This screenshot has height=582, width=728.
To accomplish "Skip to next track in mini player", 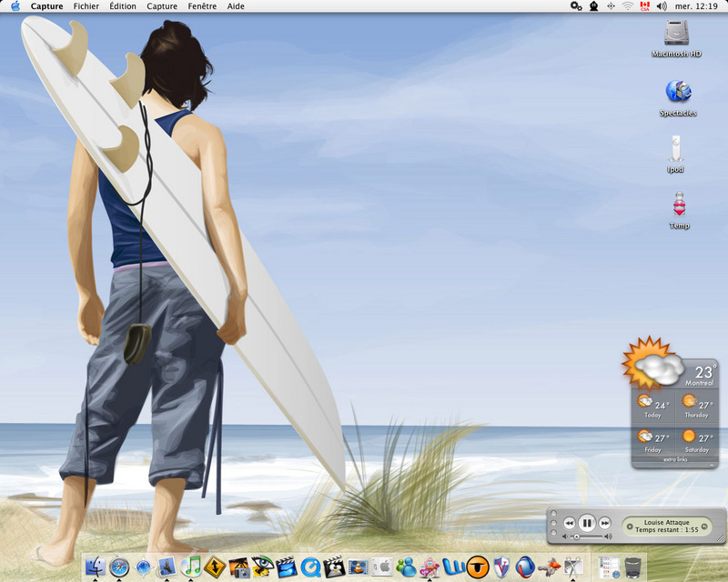I will 604,524.
